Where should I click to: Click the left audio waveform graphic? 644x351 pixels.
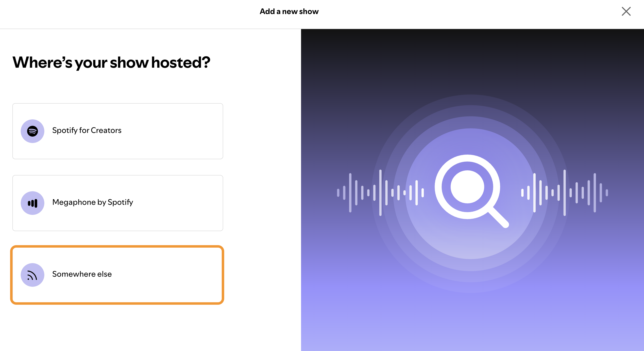[380, 193]
